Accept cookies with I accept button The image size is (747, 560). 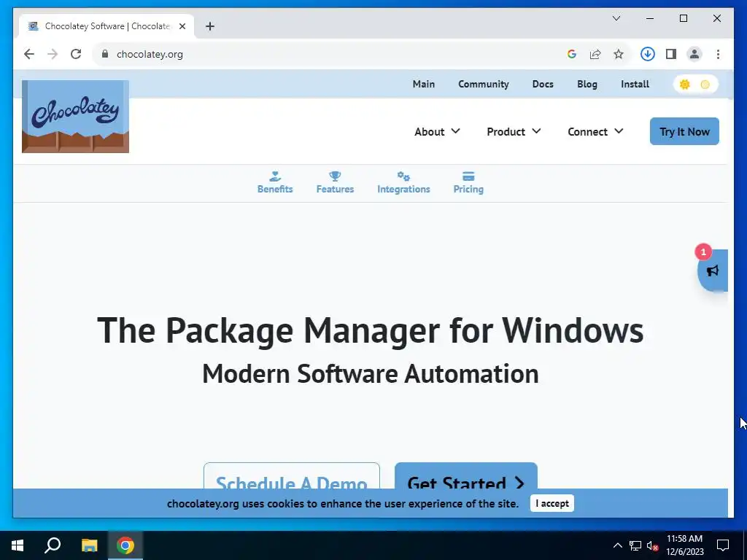click(x=551, y=503)
